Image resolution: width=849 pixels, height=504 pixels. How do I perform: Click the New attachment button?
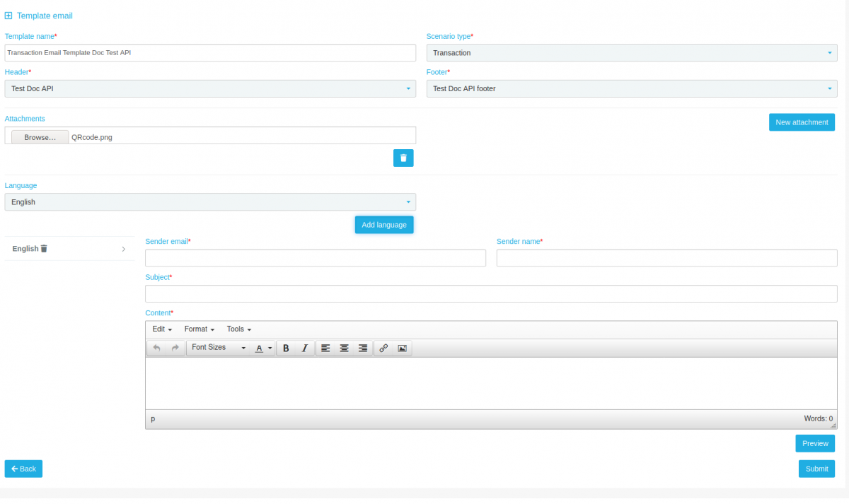(802, 122)
